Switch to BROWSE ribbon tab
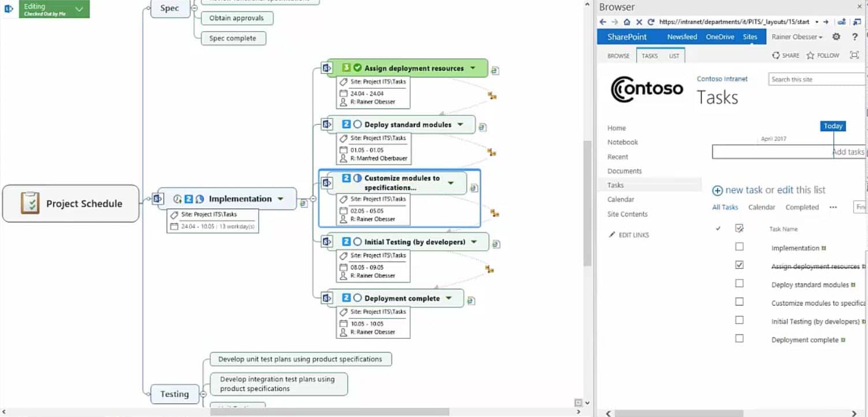Viewport: 868px width, 417px height. coord(619,56)
